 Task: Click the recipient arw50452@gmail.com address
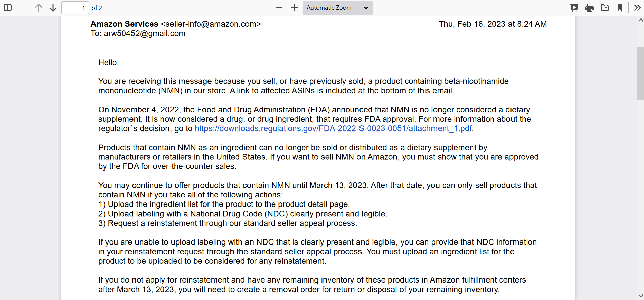(x=145, y=33)
